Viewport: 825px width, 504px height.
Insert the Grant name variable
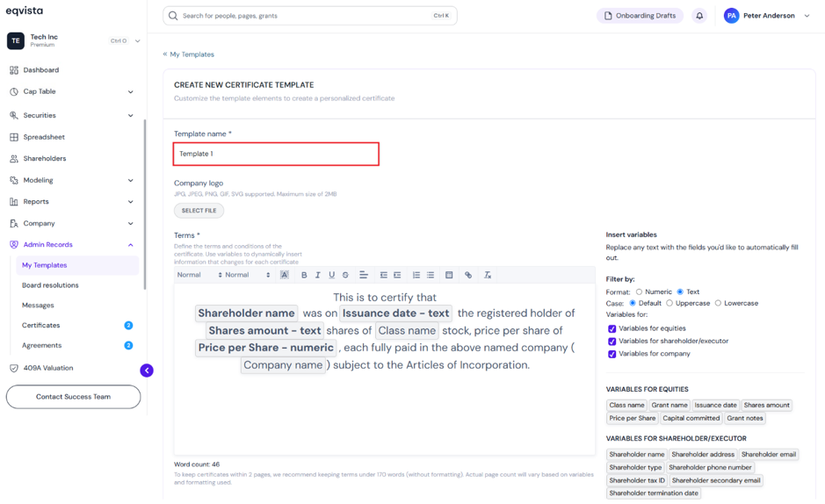(669, 405)
